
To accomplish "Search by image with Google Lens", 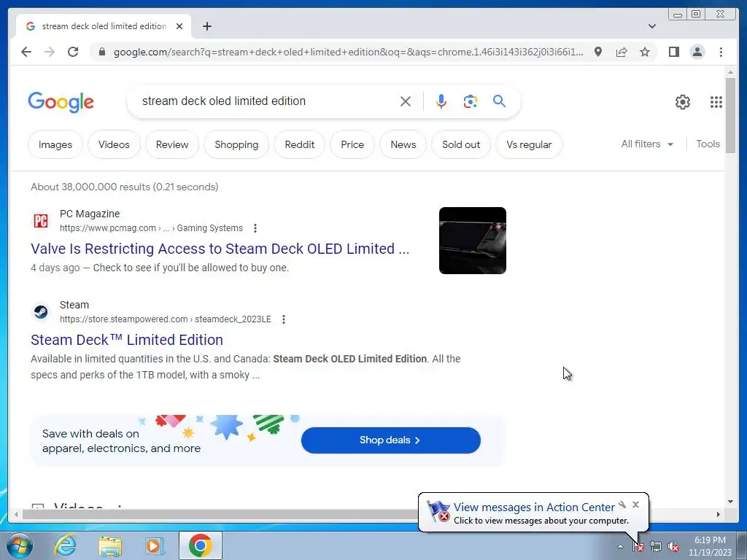I will [471, 101].
